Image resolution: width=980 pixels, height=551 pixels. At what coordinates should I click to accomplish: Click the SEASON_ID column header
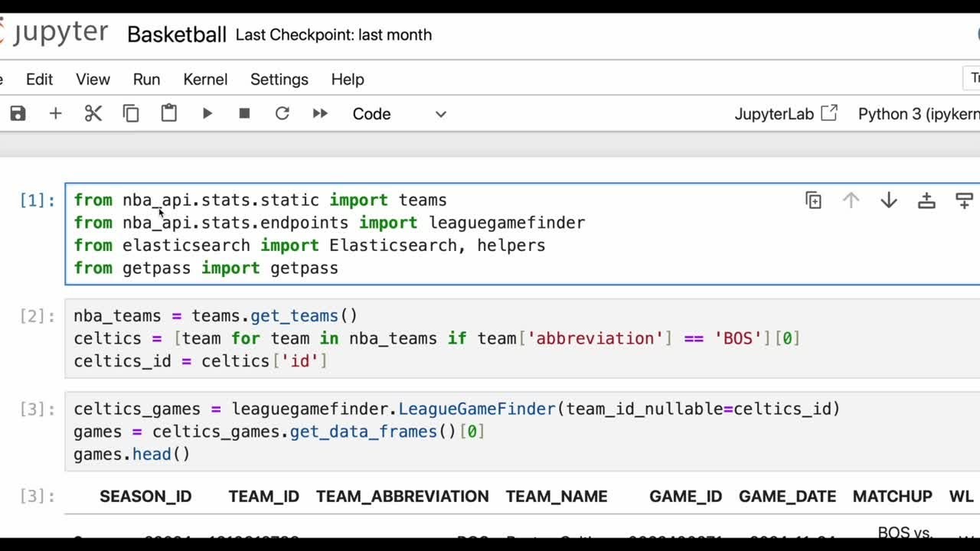(x=145, y=497)
